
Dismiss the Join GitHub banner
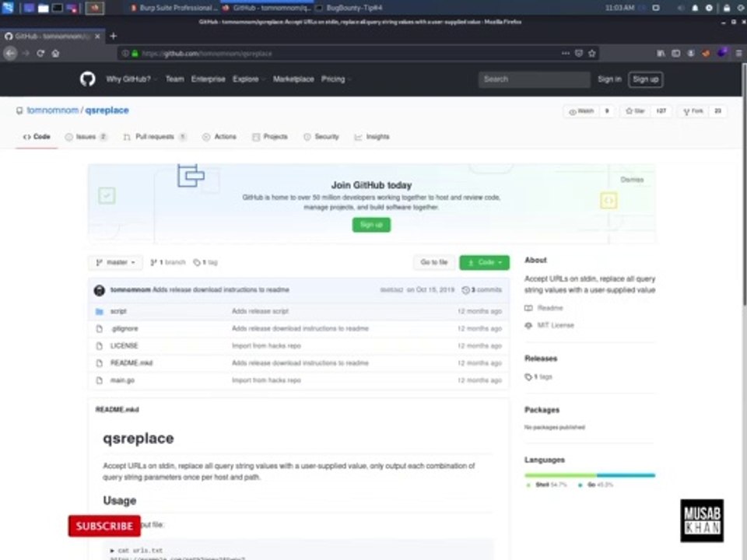coord(632,180)
